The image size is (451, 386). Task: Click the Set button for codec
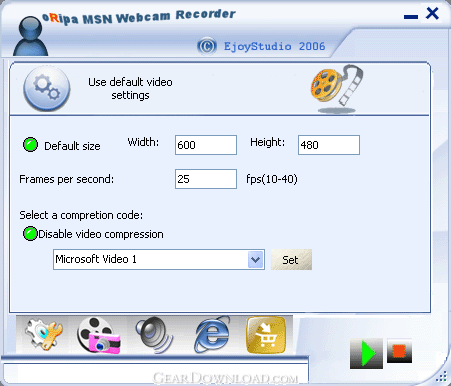(291, 260)
